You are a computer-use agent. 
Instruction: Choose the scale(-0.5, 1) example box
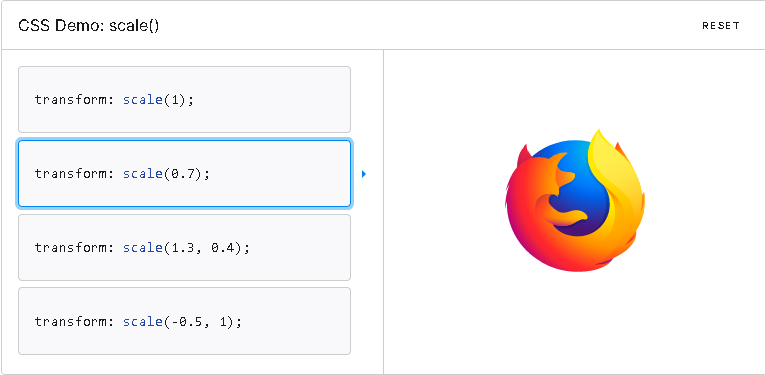tap(184, 321)
